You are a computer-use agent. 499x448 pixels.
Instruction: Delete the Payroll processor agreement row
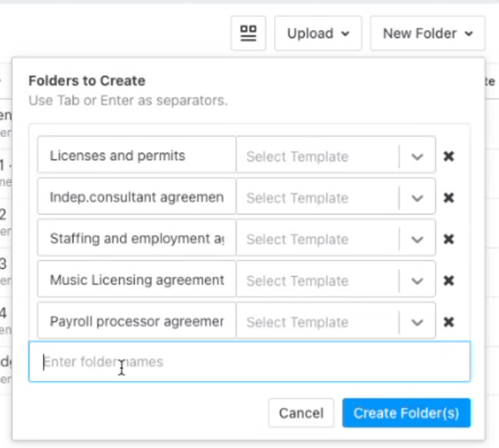tap(449, 322)
